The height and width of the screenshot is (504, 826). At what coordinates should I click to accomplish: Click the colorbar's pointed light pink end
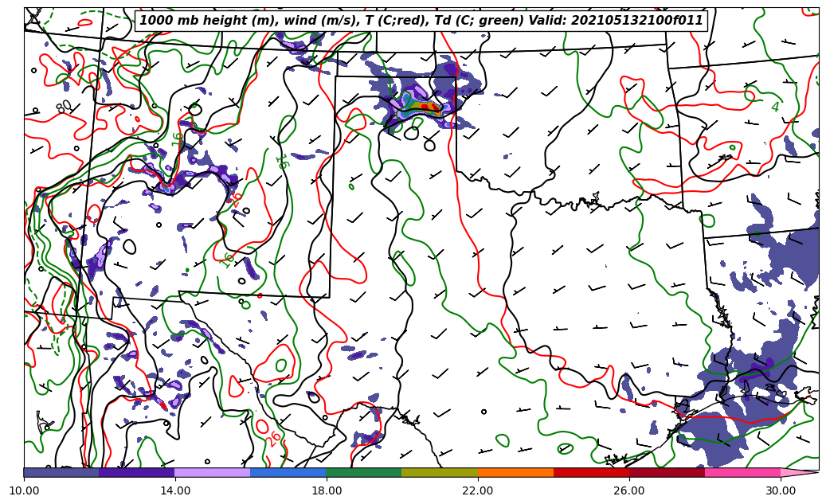pos(799,472)
